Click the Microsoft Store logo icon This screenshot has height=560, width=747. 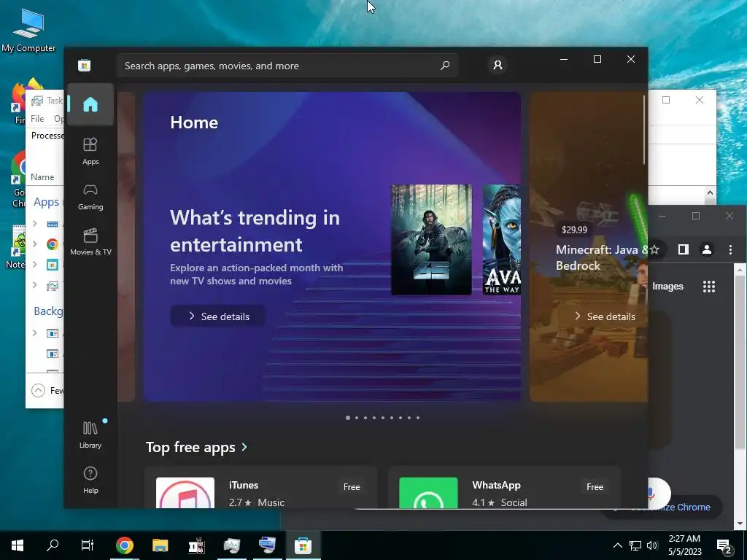click(85, 65)
